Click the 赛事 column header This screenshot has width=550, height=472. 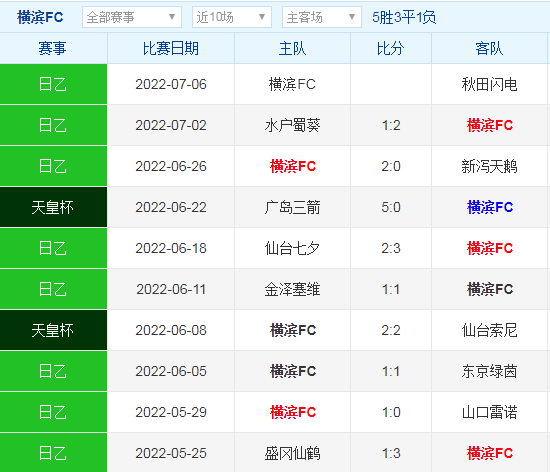(53, 48)
